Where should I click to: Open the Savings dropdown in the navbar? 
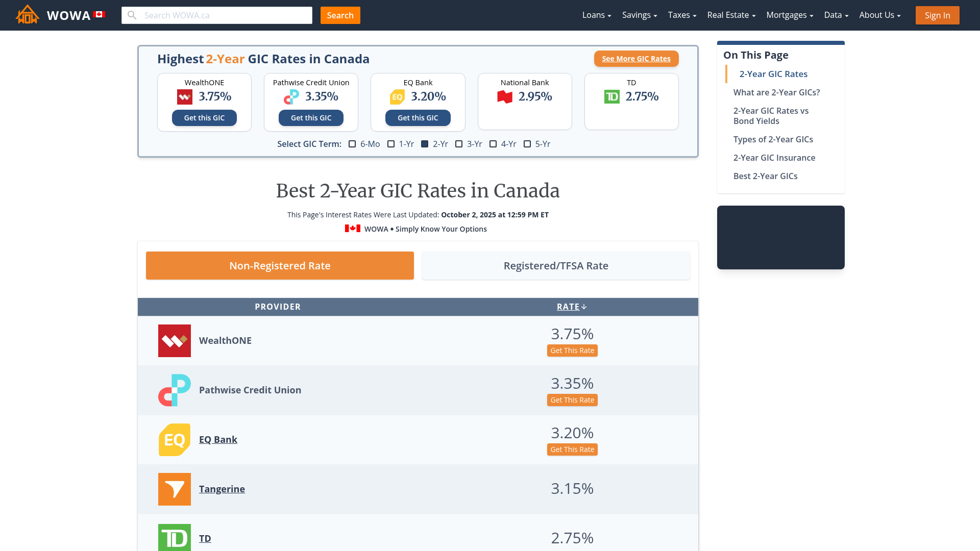click(x=639, y=15)
